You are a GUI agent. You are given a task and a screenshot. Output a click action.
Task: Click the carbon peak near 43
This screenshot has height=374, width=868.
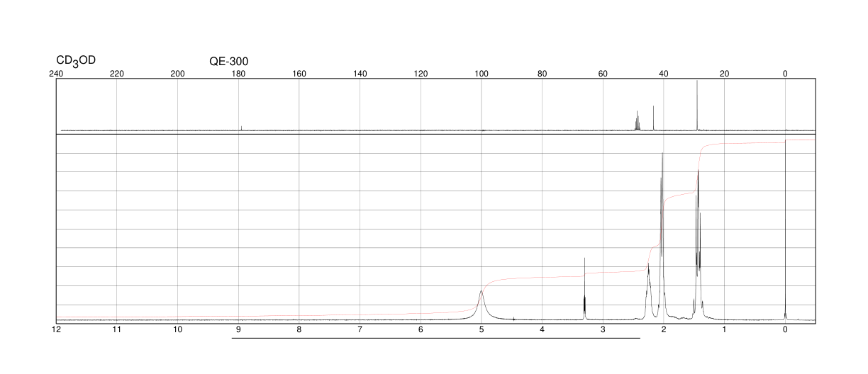pos(654,118)
